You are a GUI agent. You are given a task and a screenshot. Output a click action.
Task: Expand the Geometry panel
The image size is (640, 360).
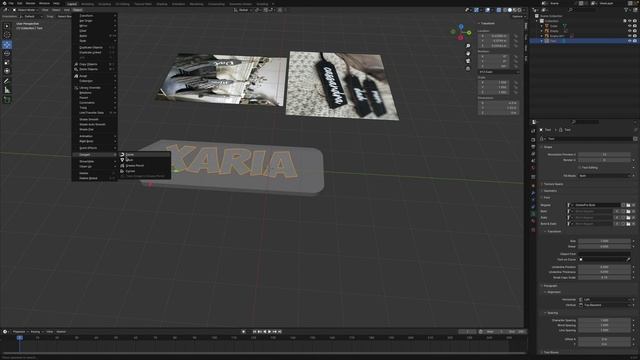click(x=549, y=191)
